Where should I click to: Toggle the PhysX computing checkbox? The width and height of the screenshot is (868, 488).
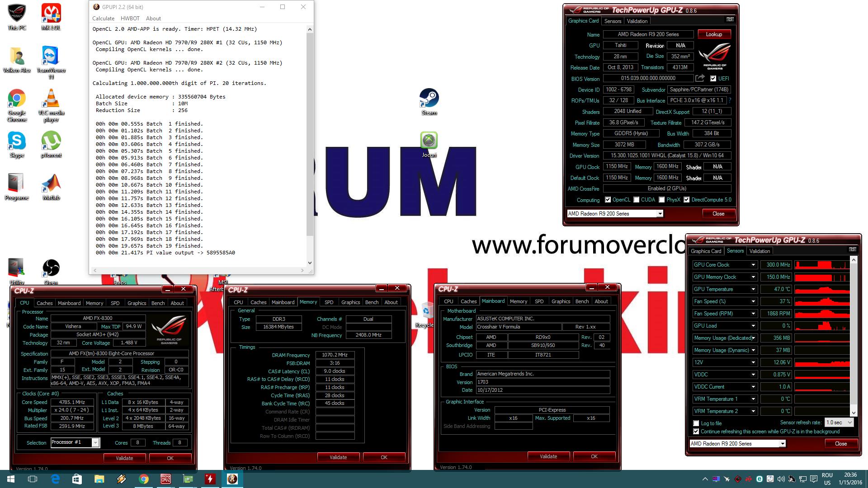tap(661, 200)
